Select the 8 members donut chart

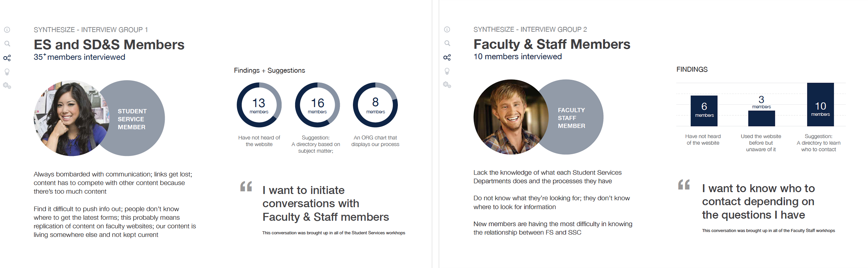coord(375,105)
